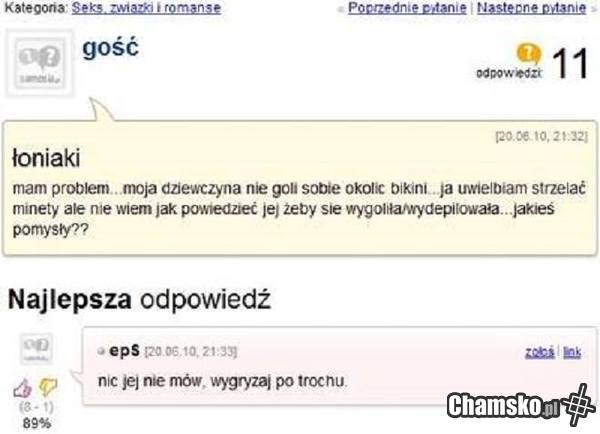600x434 pixels.
Task: Go to 'Poprzednie pytanie' link
Action: [407, 8]
